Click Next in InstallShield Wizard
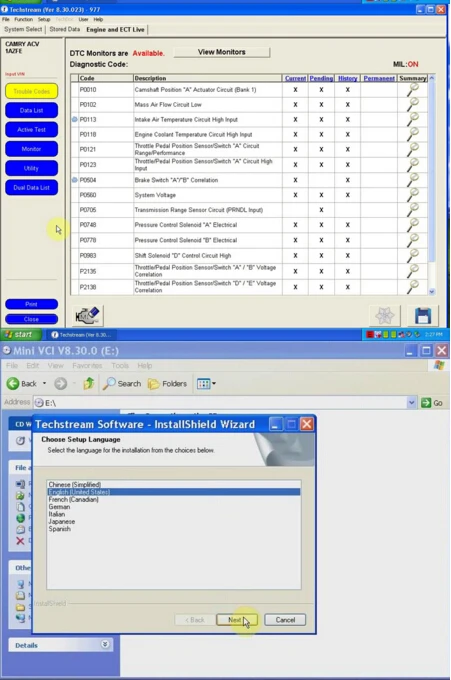451x680 pixels. pos(237,620)
